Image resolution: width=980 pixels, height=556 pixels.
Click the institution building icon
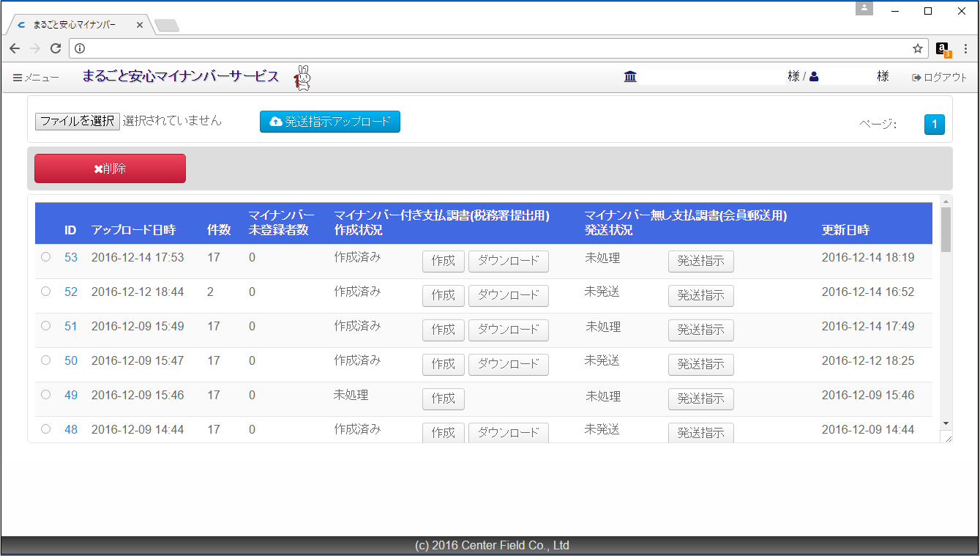pos(630,77)
